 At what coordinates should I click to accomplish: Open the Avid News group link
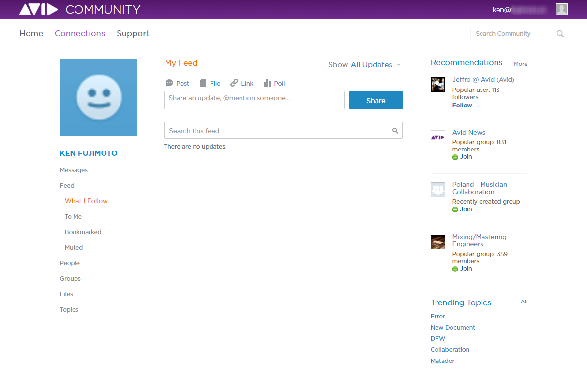click(469, 132)
